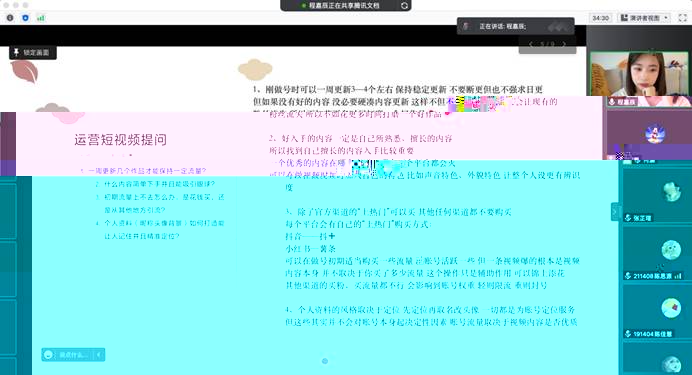The height and width of the screenshot is (375, 692).
Task: Open the emoji icon in chat box
Action: [49, 355]
